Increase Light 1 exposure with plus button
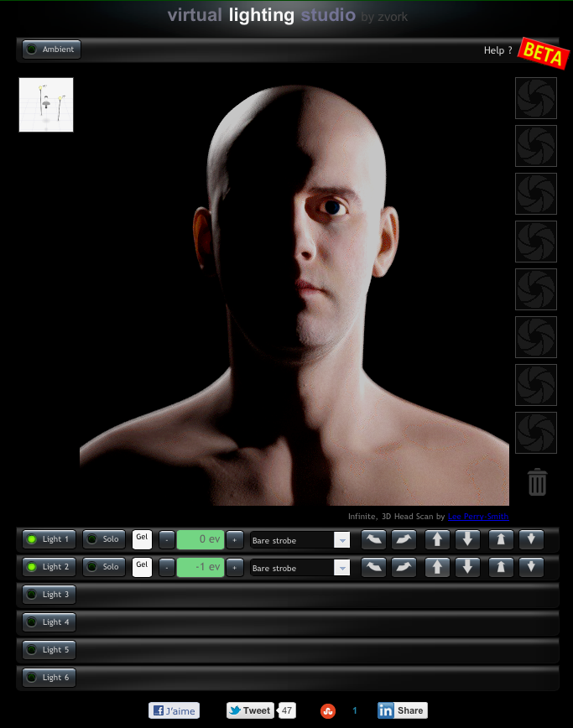The width and height of the screenshot is (573, 728). (235, 540)
